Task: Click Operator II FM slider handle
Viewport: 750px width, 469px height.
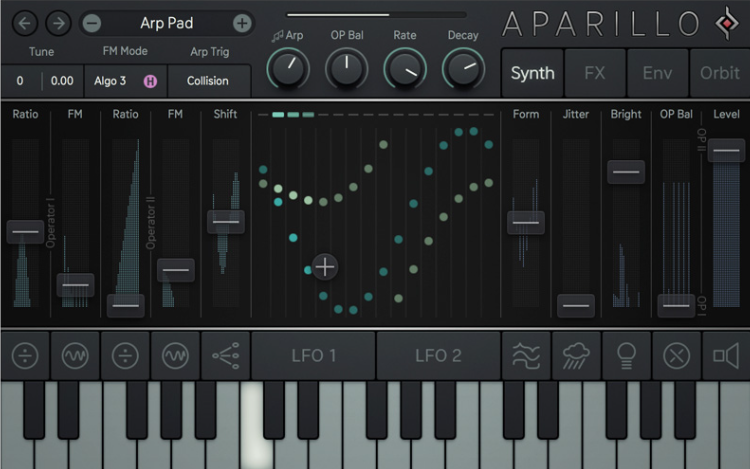Action: [176, 270]
